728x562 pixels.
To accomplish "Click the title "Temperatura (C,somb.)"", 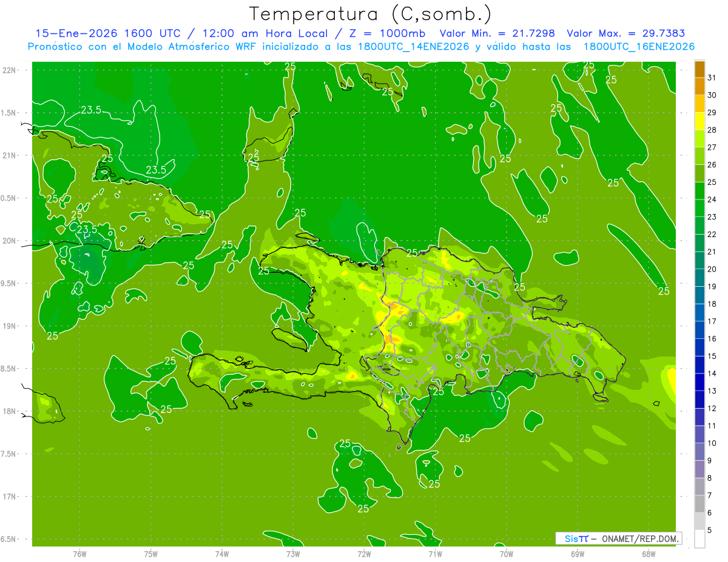I will pyautogui.click(x=370, y=13).
